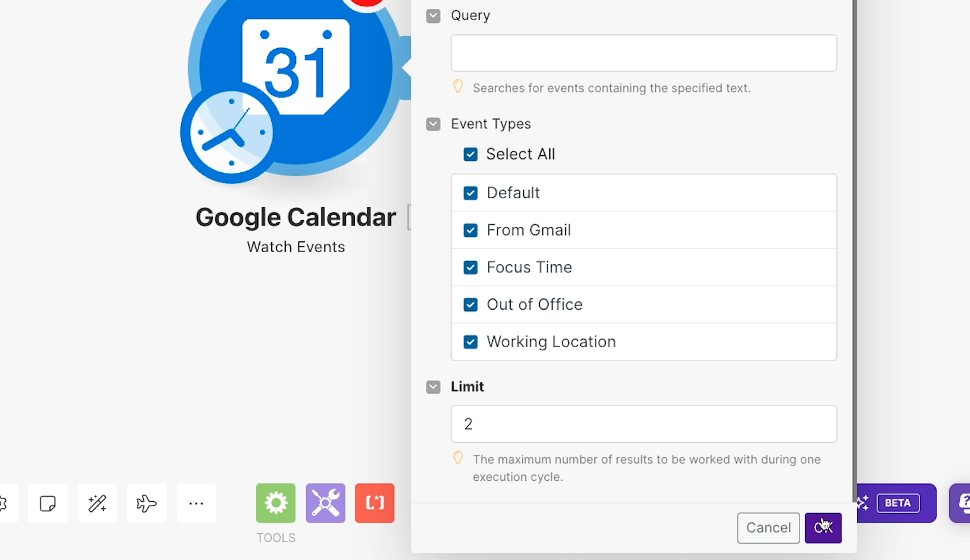
Task: Click the lightbulb hint under Limit
Action: [458, 459]
